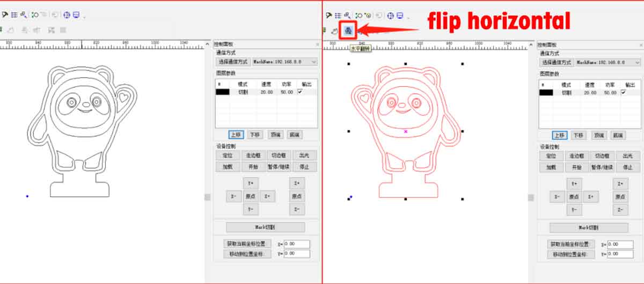Image resolution: width=644 pixels, height=284 pixels.
Task: Click the X= coordinate field in right window
Action: pyautogui.click(x=620, y=244)
